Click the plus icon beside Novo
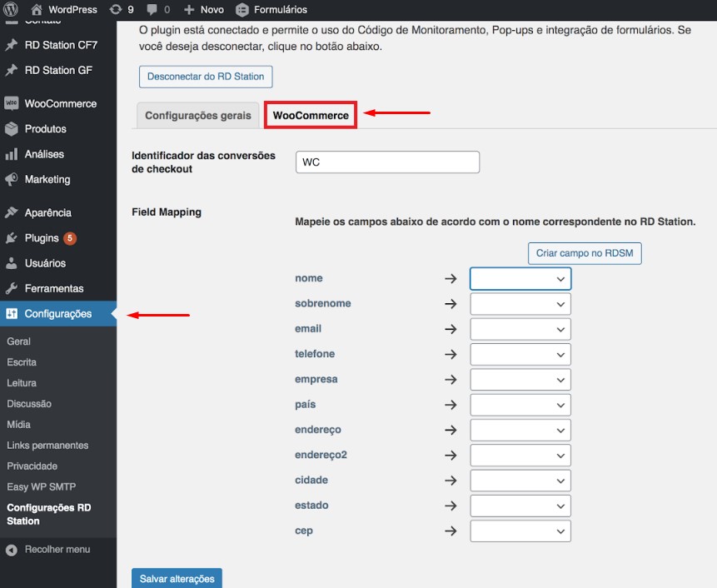Image resolution: width=717 pixels, height=588 pixels. click(189, 10)
